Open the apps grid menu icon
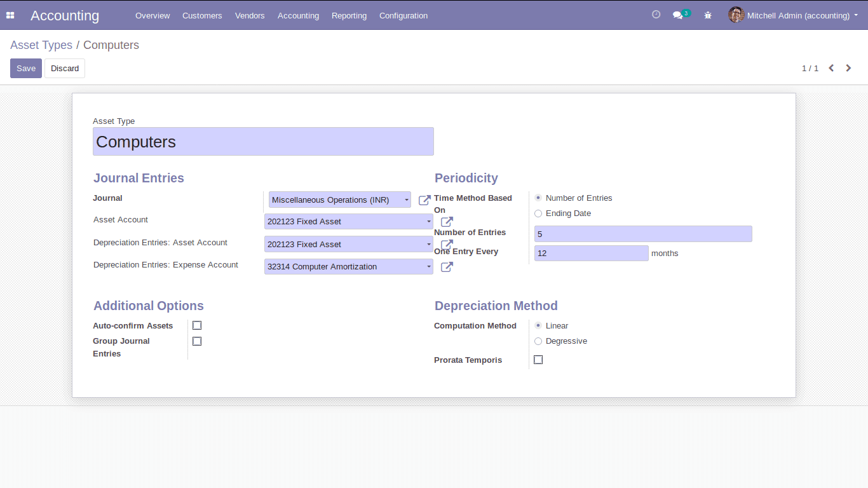Viewport: 868px width, 488px height. pos(10,15)
